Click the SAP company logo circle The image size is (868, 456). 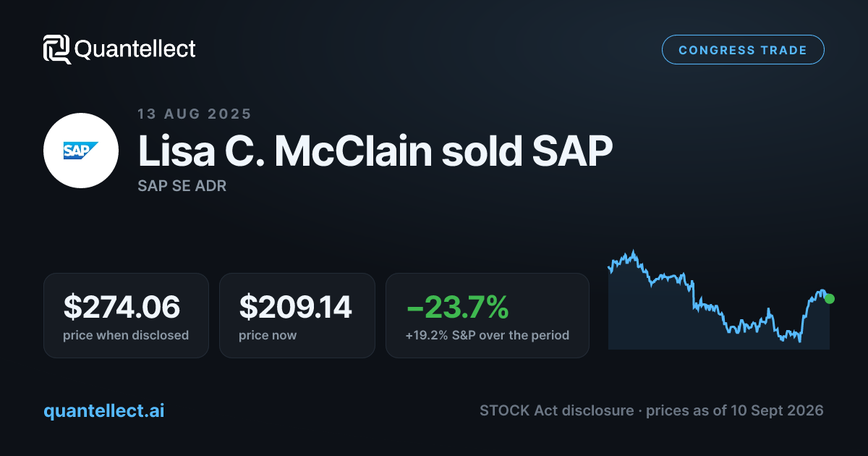(x=81, y=151)
